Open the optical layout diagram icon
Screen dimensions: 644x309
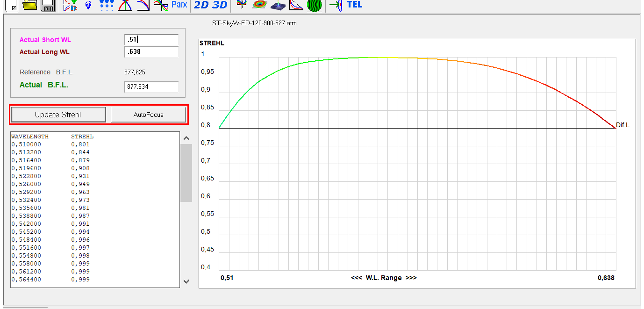click(70, 5)
